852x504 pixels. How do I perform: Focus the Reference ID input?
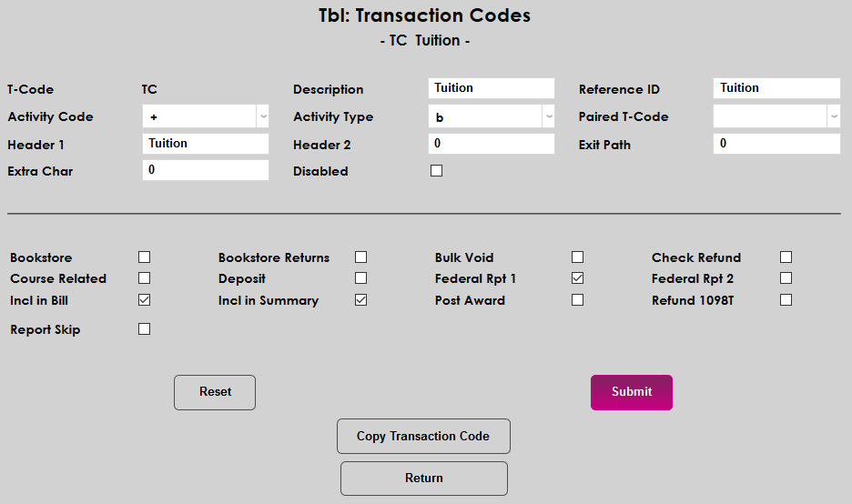[x=776, y=88]
